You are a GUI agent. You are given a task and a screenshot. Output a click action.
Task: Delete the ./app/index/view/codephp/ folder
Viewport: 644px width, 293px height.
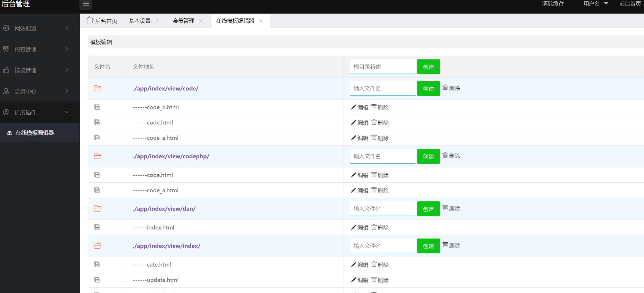coord(451,156)
